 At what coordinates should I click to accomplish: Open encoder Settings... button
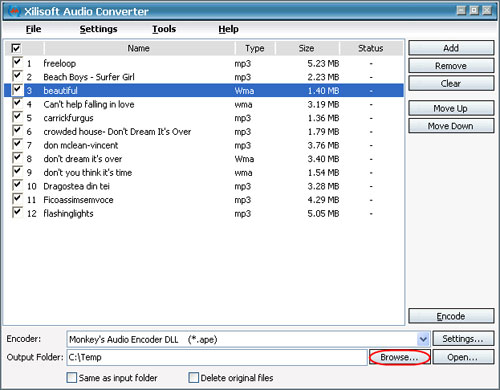coord(463,339)
